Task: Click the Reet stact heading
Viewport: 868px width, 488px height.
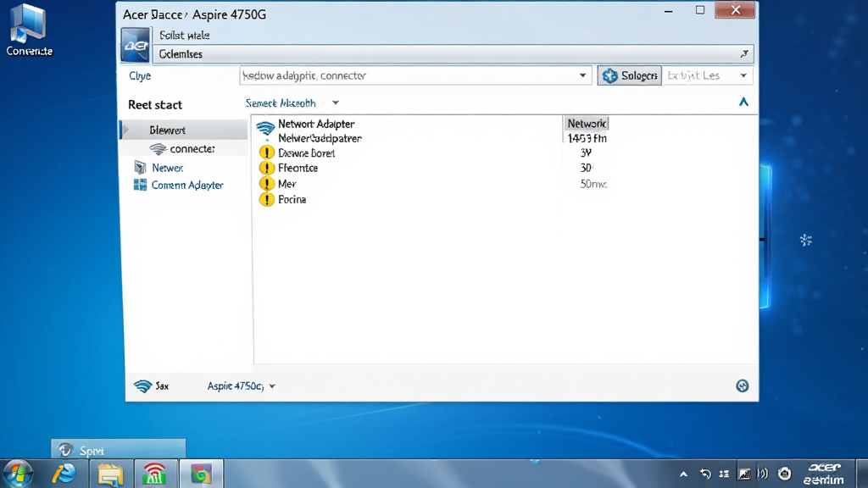Action: [x=155, y=104]
